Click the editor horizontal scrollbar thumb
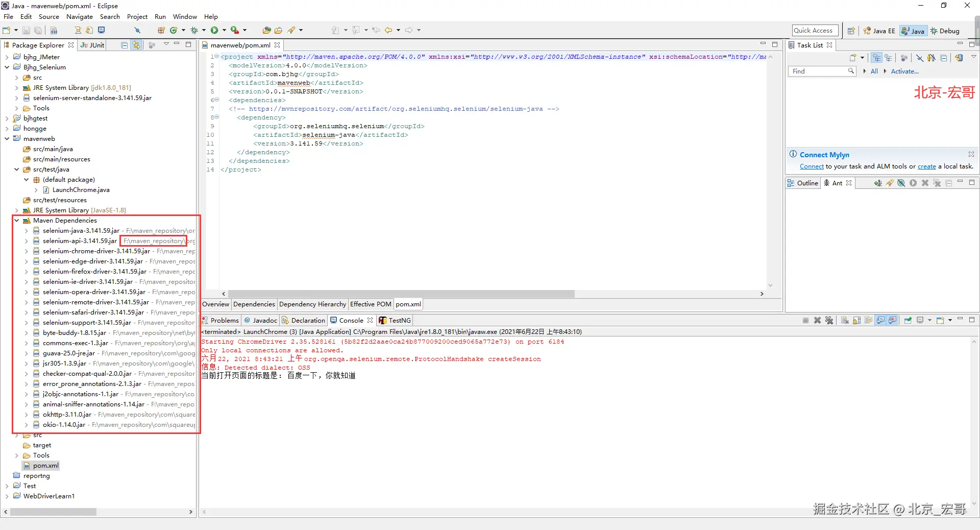 [x=401, y=294]
